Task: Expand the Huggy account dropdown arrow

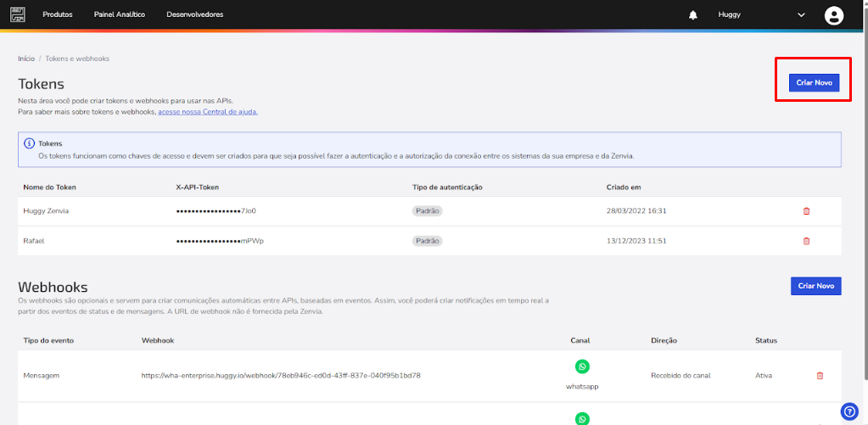Action: pyautogui.click(x=801, y=15)
